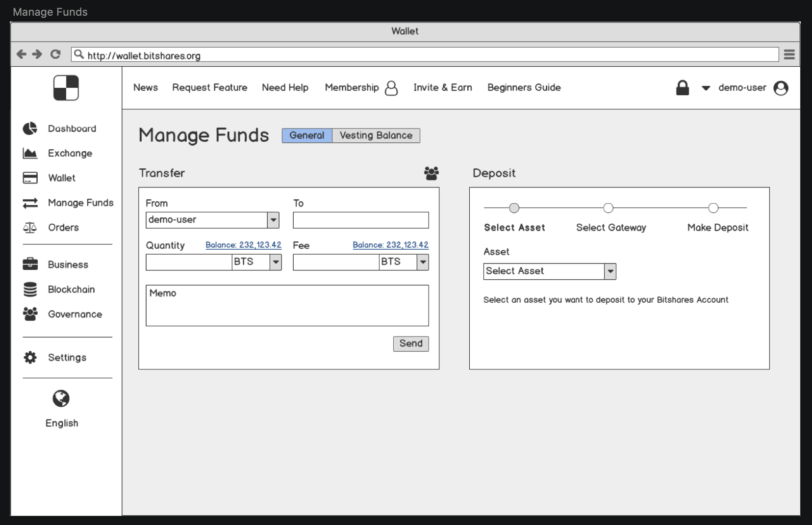Image resolution: width=812 pixels, height=525 pixels.
Task: Open Need Help in top navigation
Action: [x=285, y=87]
